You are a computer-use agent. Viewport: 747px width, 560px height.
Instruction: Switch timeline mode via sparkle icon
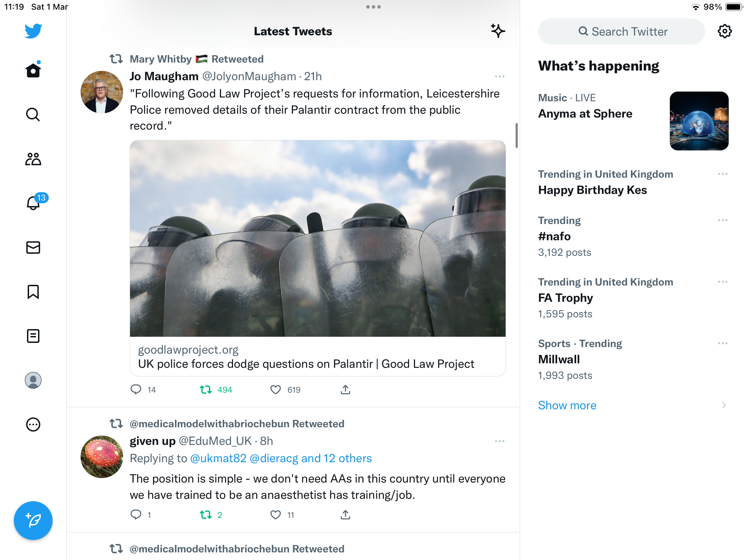(x=498, y=31)
